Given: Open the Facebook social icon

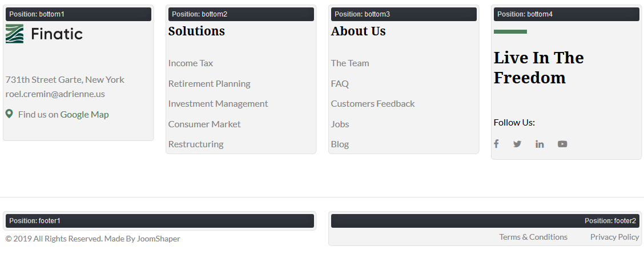Looking at the screenshot, I should (x=496, y=144).
